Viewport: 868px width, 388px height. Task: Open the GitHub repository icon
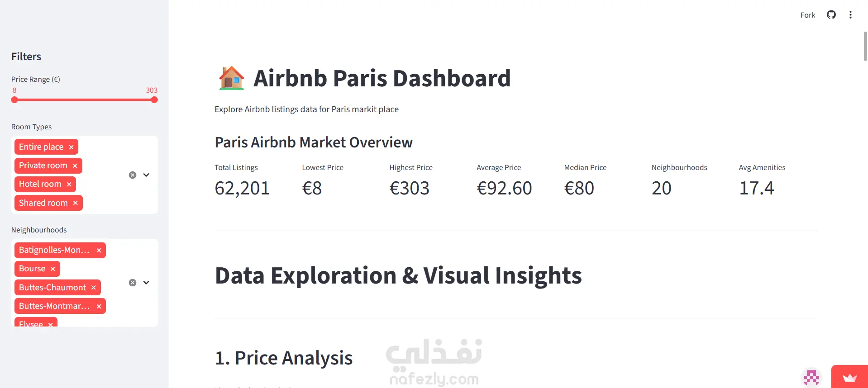point(831,15)
